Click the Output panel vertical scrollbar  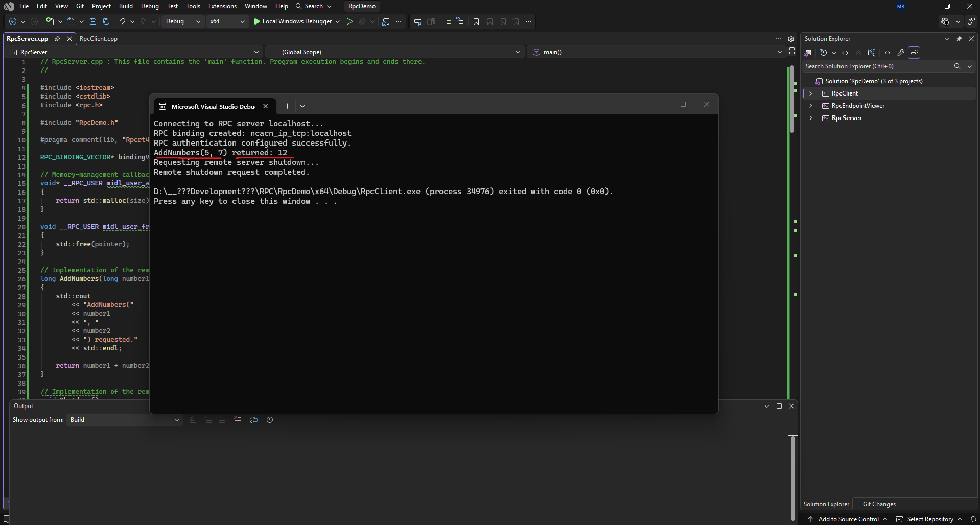point(792,478)
